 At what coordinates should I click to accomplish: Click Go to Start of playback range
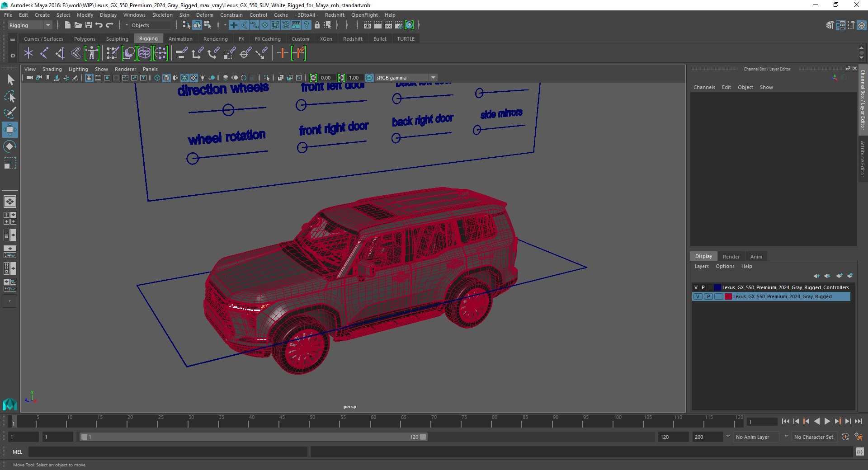(785, 421)
